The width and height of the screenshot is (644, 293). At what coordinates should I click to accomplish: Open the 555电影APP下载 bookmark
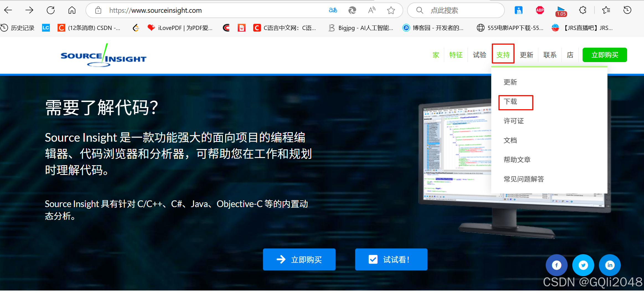[510, 28]
